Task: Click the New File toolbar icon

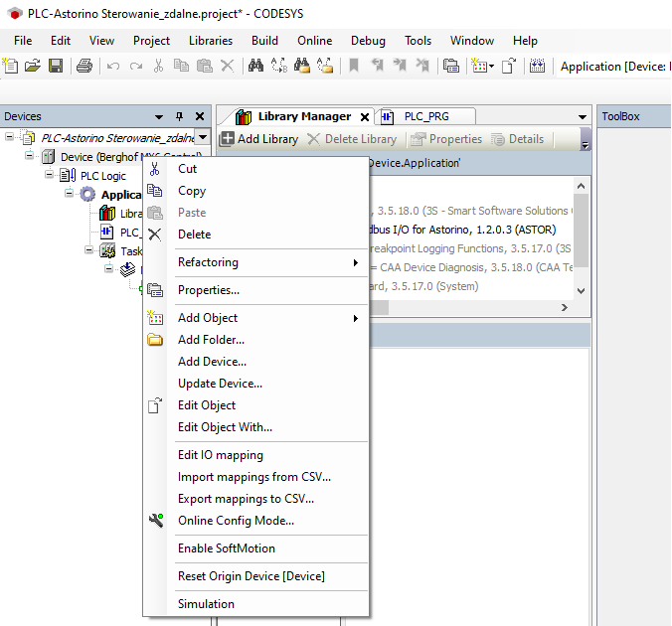Action: point(10,66)
